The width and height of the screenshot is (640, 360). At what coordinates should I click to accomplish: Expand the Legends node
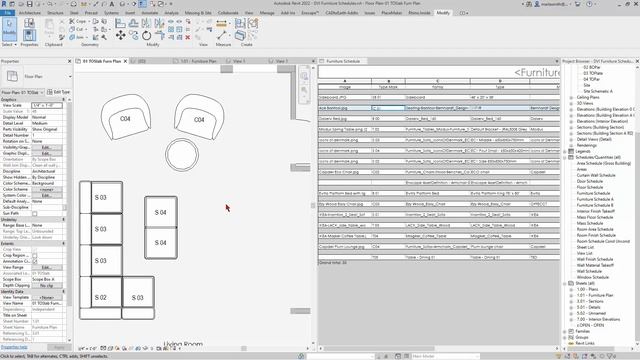pos(565,151)
